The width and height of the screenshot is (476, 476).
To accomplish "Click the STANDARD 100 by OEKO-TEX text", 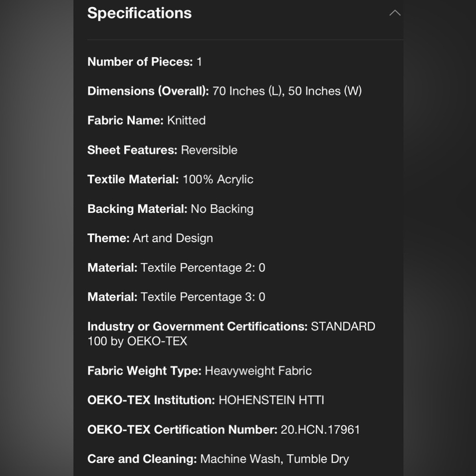I will tap(231, 334).
